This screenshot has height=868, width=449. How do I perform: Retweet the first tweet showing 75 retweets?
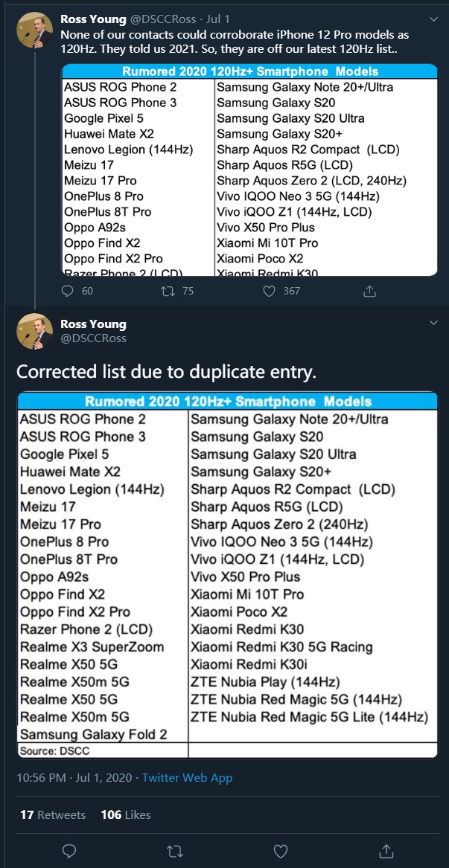point(166,291)
